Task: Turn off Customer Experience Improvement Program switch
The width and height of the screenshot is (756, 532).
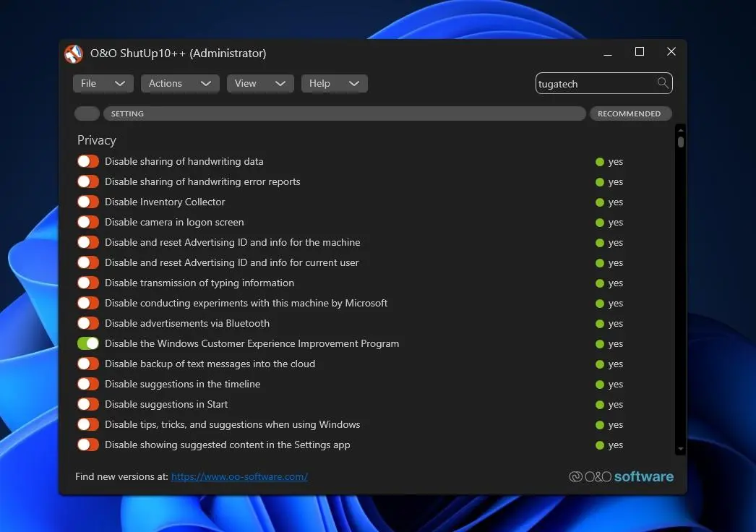Action: tap(87, 343)
